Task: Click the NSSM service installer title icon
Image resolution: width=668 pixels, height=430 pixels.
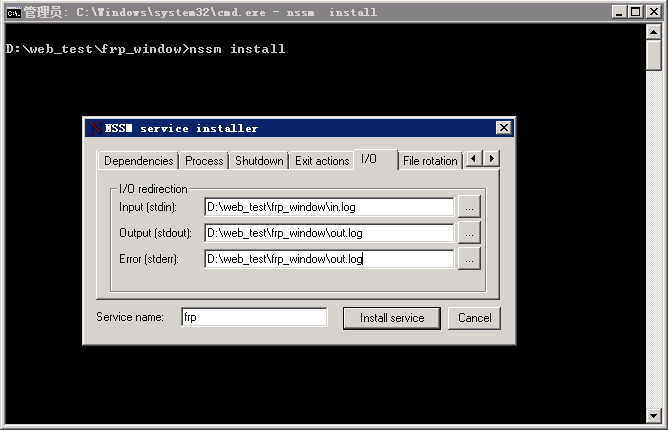Action: [94, 128]
